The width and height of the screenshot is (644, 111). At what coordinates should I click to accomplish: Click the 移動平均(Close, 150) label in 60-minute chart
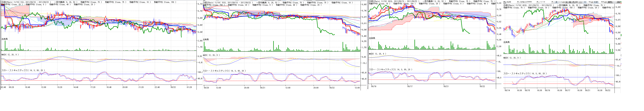pos(563,8)
